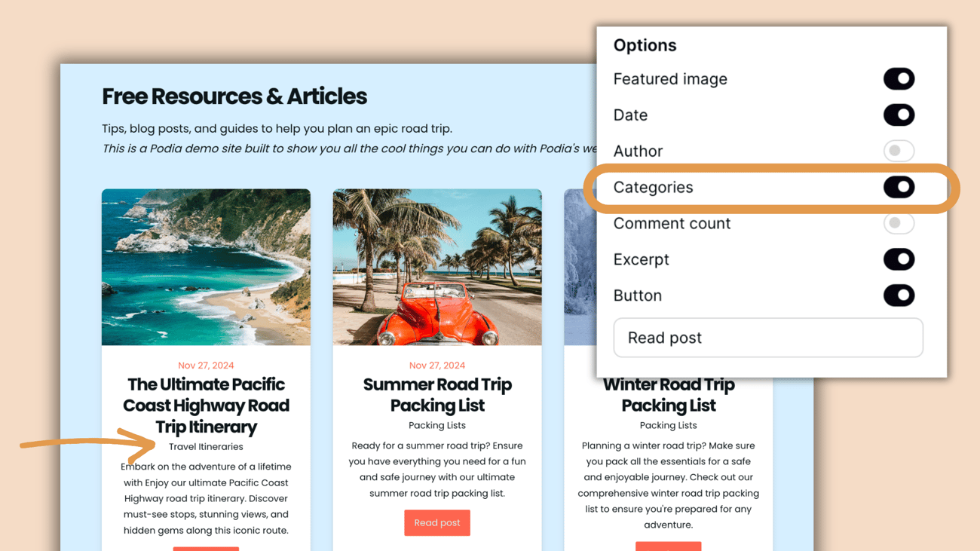
Task: Click the Read post button text field
Action: (x=768, y=338)
